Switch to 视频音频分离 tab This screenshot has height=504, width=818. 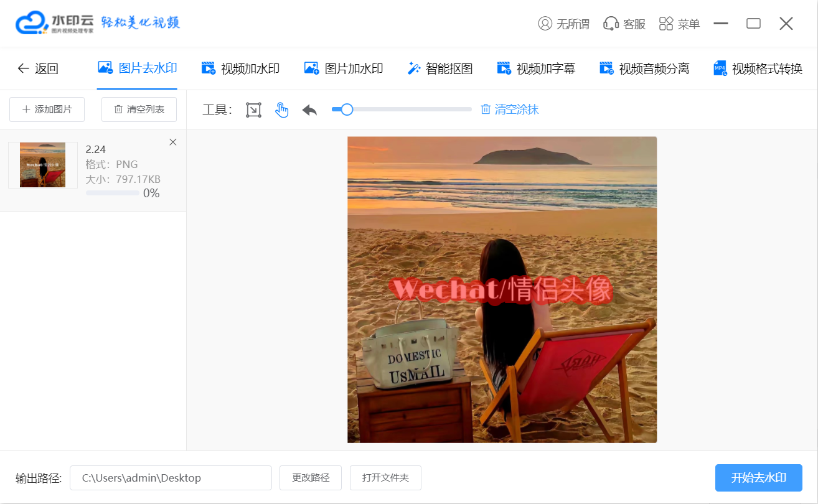(x=644, y=68)
